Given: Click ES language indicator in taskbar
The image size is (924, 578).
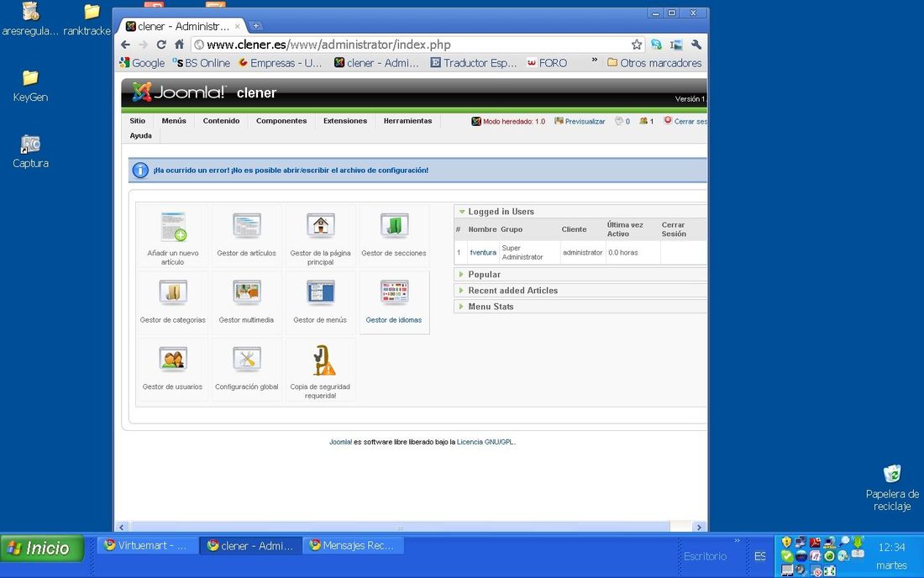Looking at the screenshot, I should click(x=760, y=556).
